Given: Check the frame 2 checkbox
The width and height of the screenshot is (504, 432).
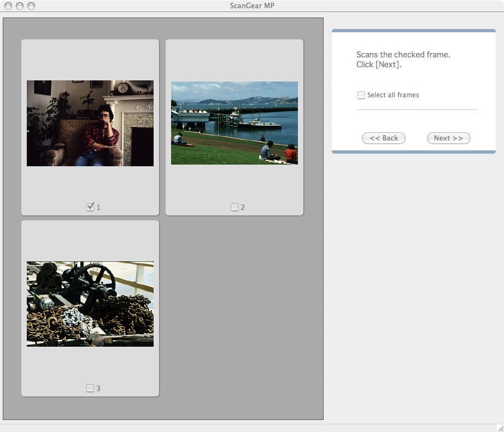Looking at the screenshot, I should coord(235,207).
